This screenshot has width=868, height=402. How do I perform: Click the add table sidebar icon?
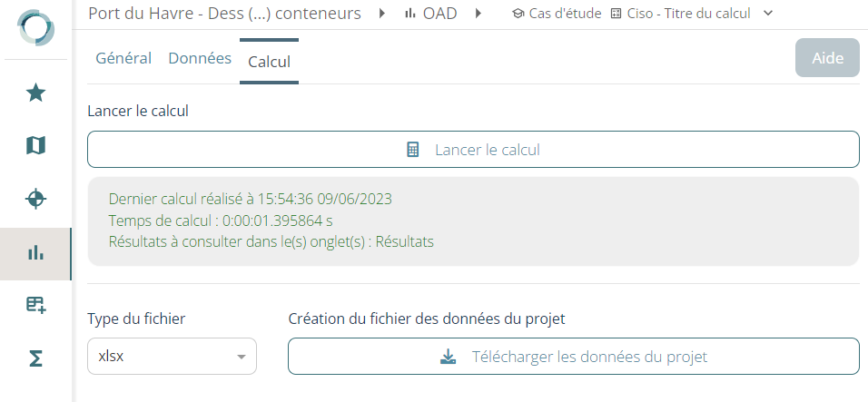[x=35, y=306]
